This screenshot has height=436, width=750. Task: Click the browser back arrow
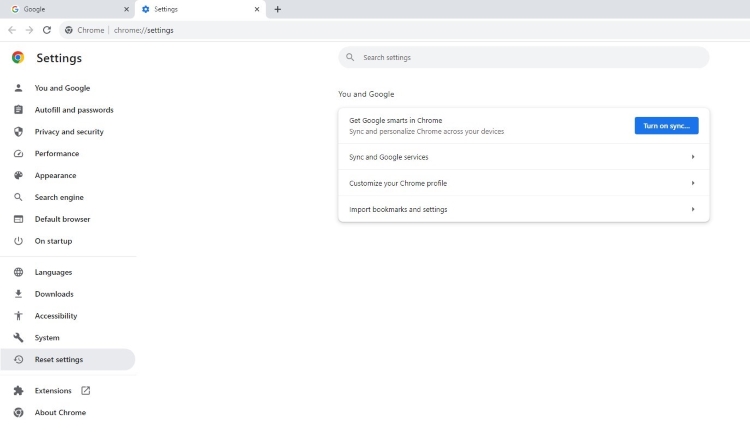(12, 30)
